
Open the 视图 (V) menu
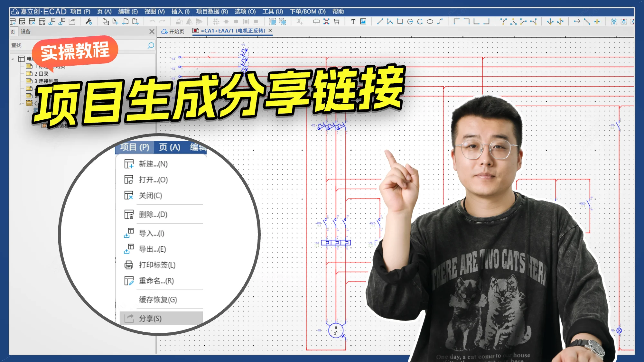(154, 12)
